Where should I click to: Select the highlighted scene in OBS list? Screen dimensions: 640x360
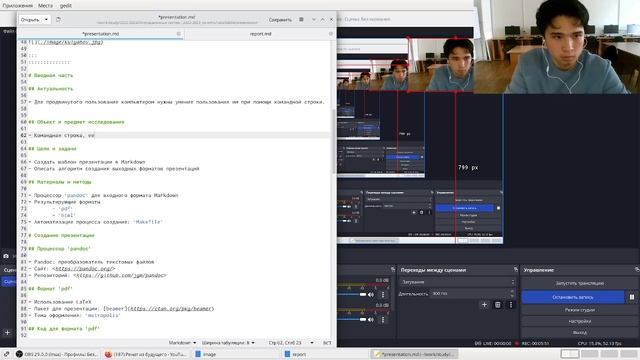point(9,282)
